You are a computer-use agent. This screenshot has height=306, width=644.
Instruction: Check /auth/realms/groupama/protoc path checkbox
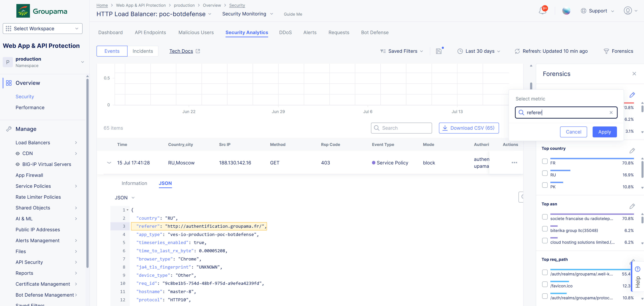545,296
